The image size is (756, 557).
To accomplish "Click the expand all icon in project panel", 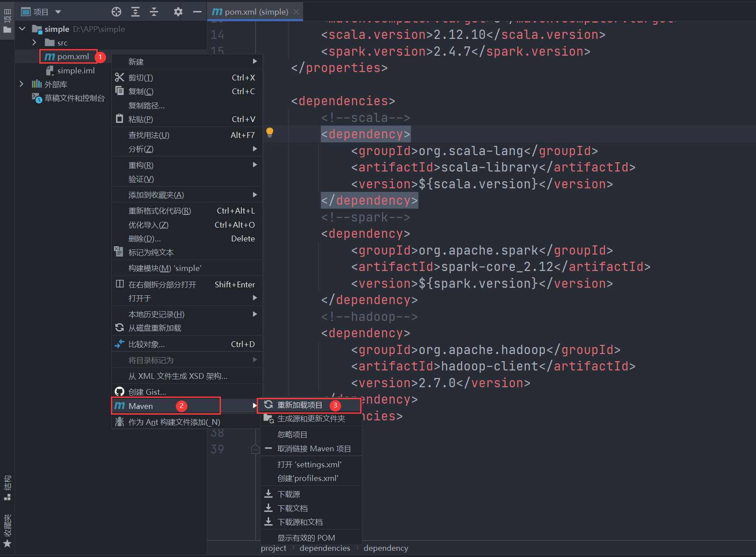I will (136, 12).
